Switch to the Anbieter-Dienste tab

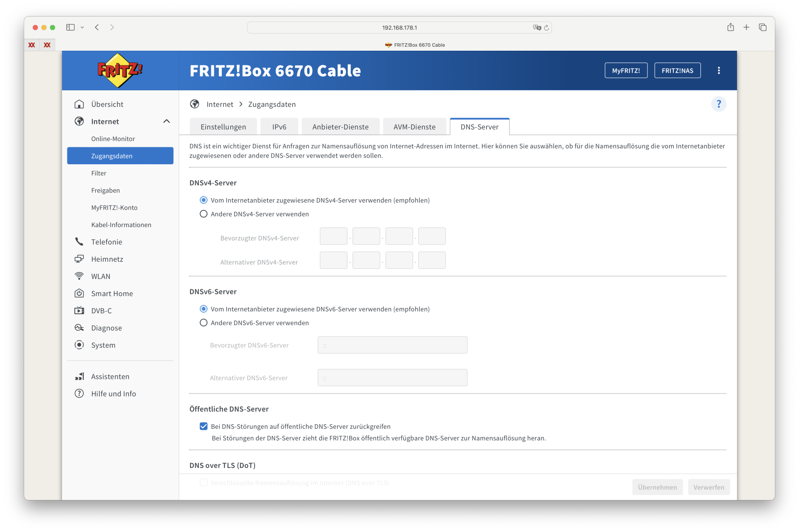[340, 127]
